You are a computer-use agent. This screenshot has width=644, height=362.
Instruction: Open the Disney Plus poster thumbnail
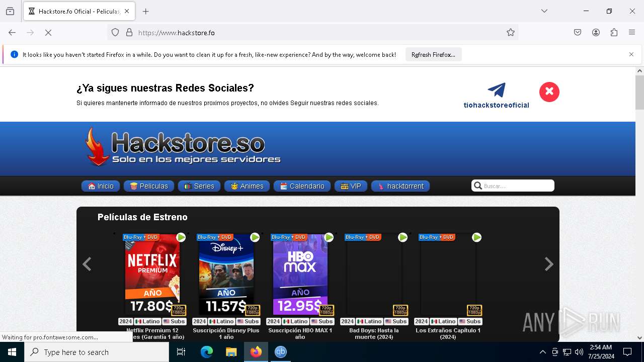point(226,275)
